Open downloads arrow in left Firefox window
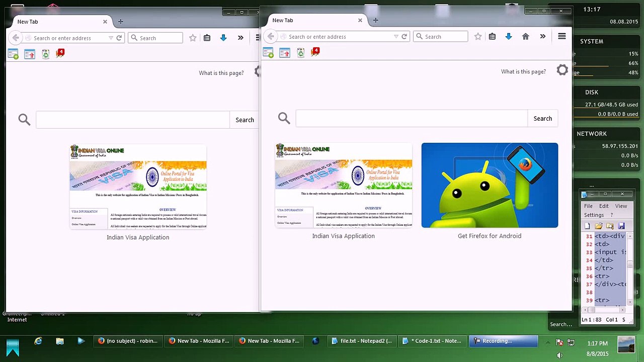Viewport: 644px width, 362px height. 223,38
